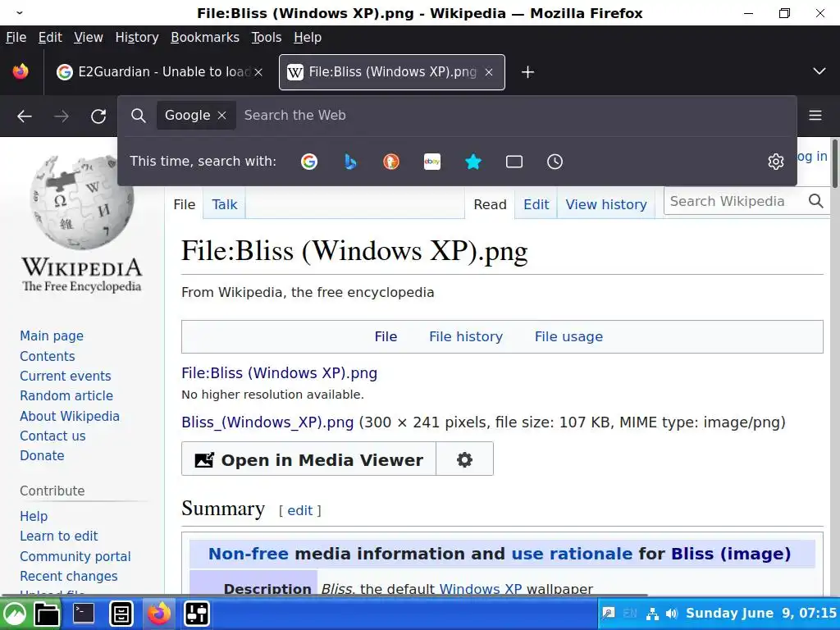Open the File menu

pos(16,38)
